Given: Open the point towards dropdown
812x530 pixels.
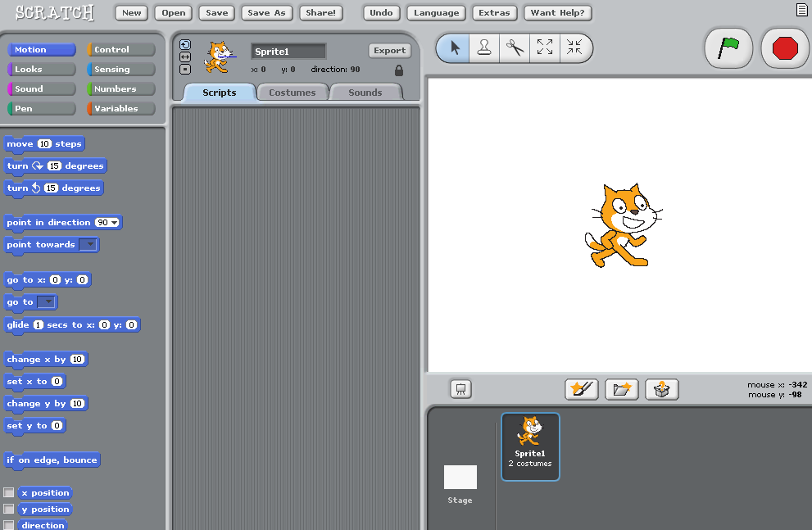Looking at the screenshot, I should [x=88, y=245].
